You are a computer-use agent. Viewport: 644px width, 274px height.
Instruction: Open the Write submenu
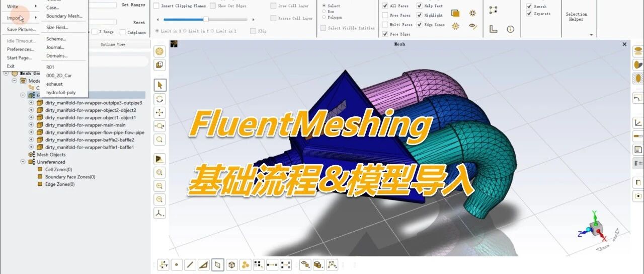[20, 7]
